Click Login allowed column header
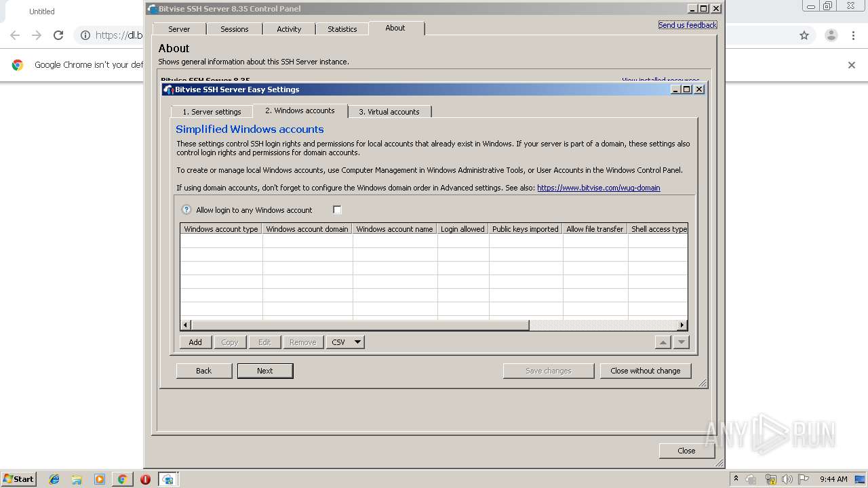The image size is (868, 488). [x=463, y=229]
